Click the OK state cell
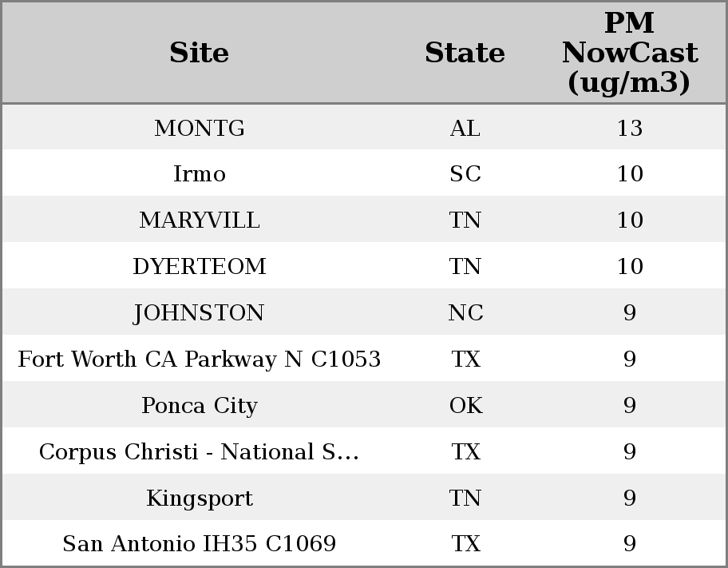This screenshot has width=728, height=568. pyautogui.click(x=465, y=406)
